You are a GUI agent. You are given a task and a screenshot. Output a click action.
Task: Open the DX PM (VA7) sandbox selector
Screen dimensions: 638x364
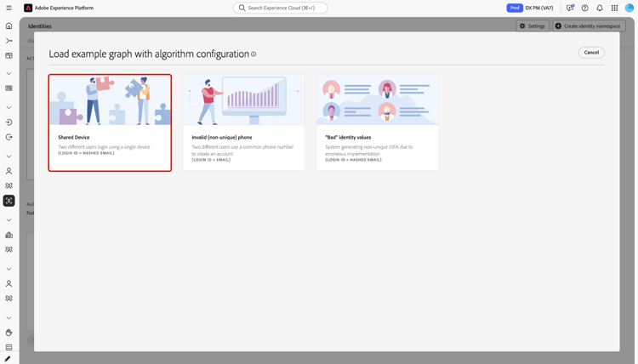539,8
